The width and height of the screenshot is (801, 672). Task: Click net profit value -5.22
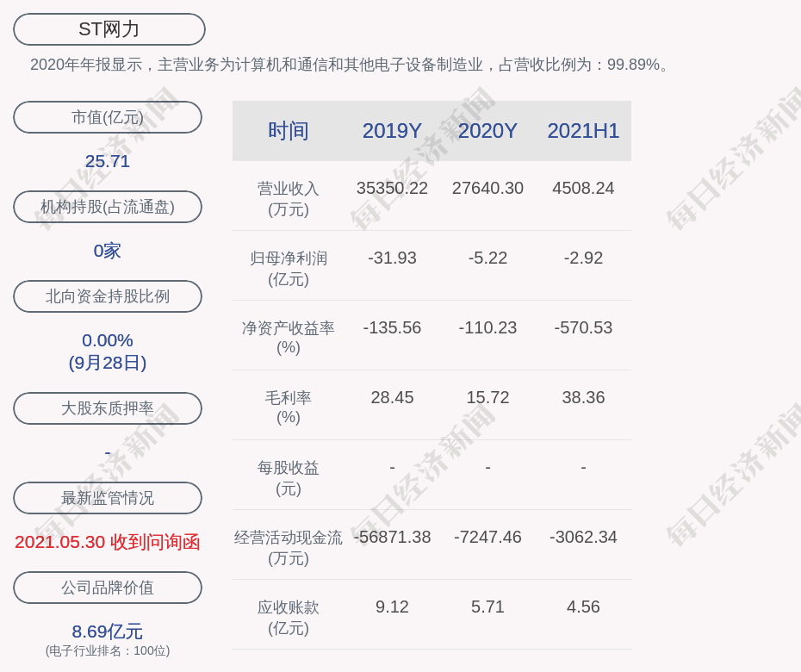(487, 258)
